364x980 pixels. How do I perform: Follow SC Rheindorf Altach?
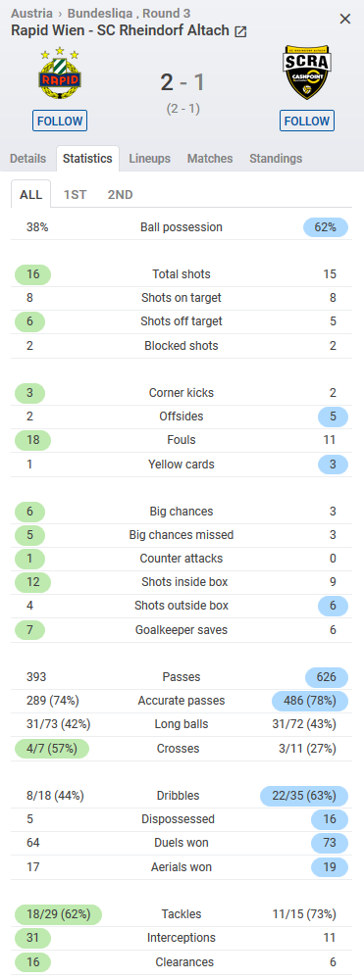(306, 121)
